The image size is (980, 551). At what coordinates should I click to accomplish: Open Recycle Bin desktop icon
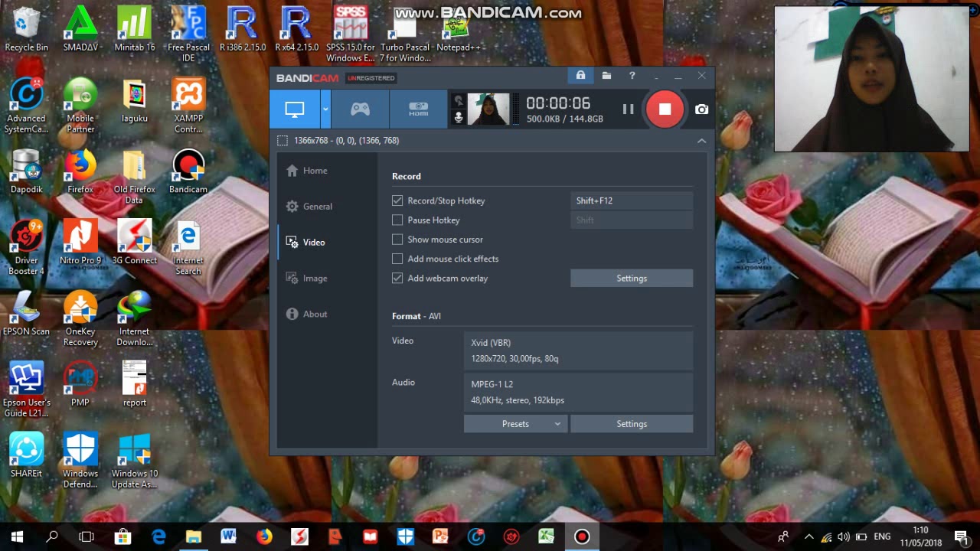coord(26,29)
